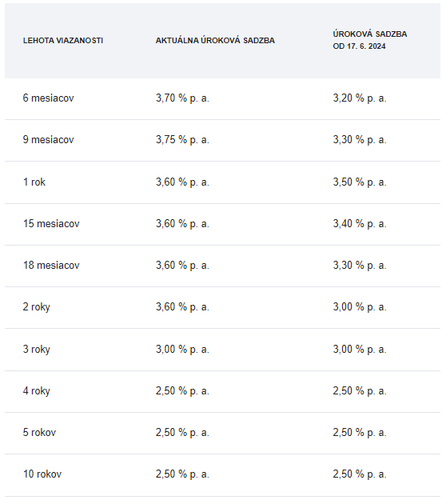Select the 2 roky row label
The image size is (446, 504).
coord(36,307)
